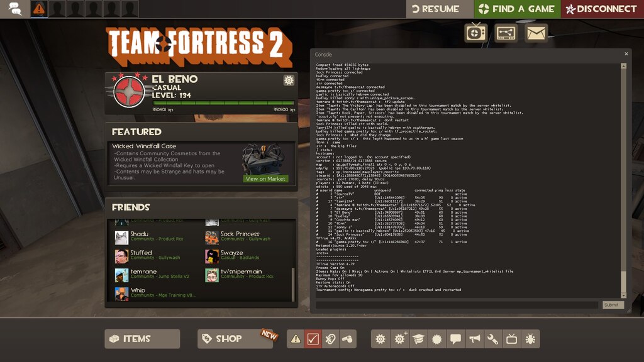Open the Items button
644x362 pixels.
pos(142,339)
